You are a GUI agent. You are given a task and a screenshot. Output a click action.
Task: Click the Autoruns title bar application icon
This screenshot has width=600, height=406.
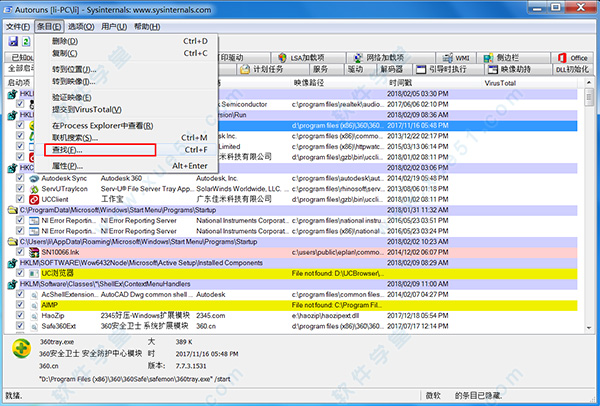pyautogui.click(x=8, y=10)
